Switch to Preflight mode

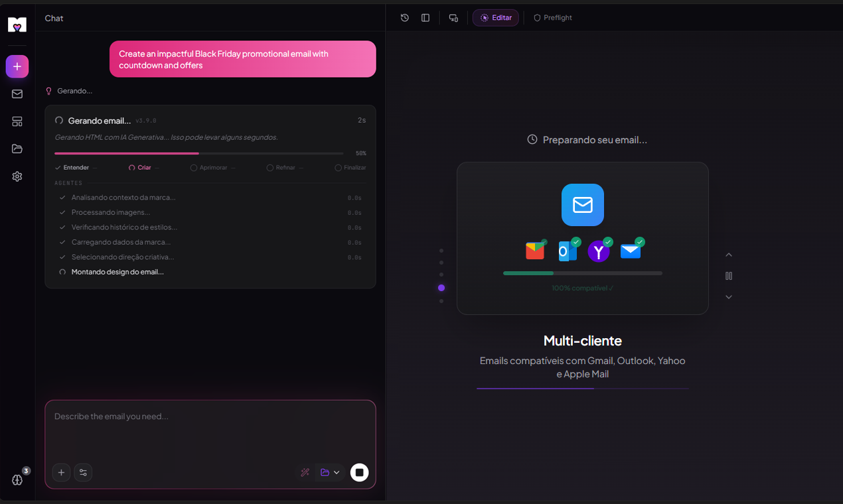click(x=552, y=18)
